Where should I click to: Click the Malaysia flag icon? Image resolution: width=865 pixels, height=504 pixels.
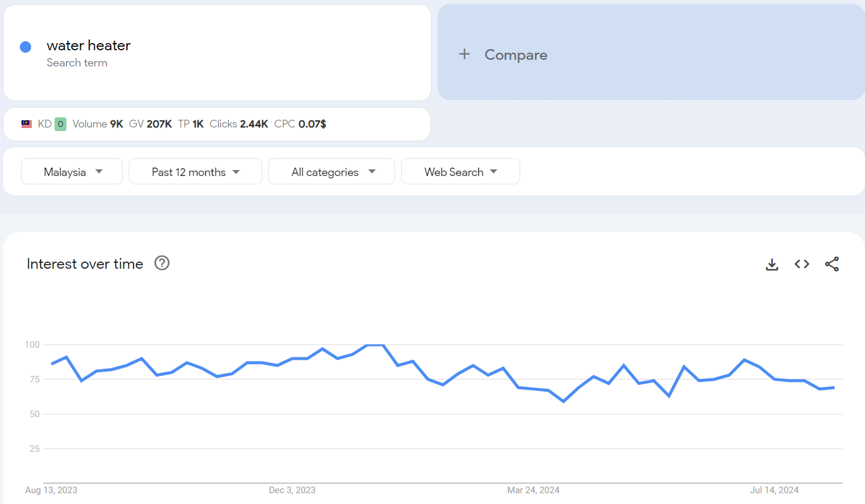[x=26, y=124]
